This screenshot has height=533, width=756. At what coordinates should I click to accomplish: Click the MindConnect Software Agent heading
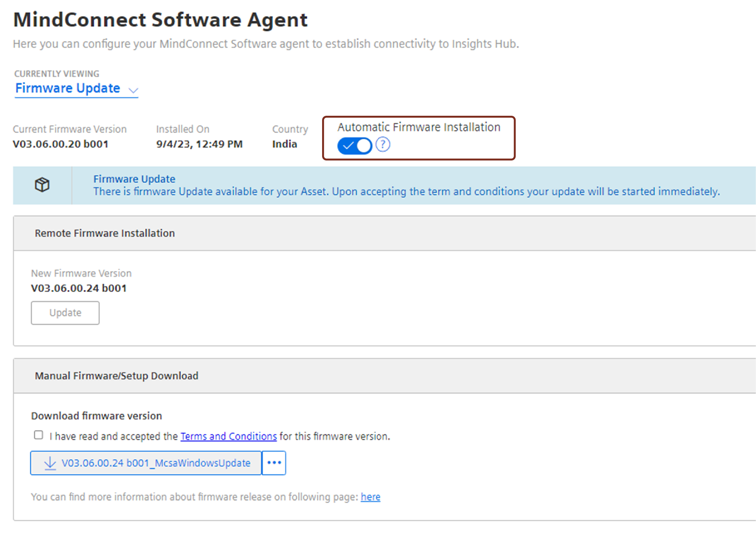tap(160, 20)
